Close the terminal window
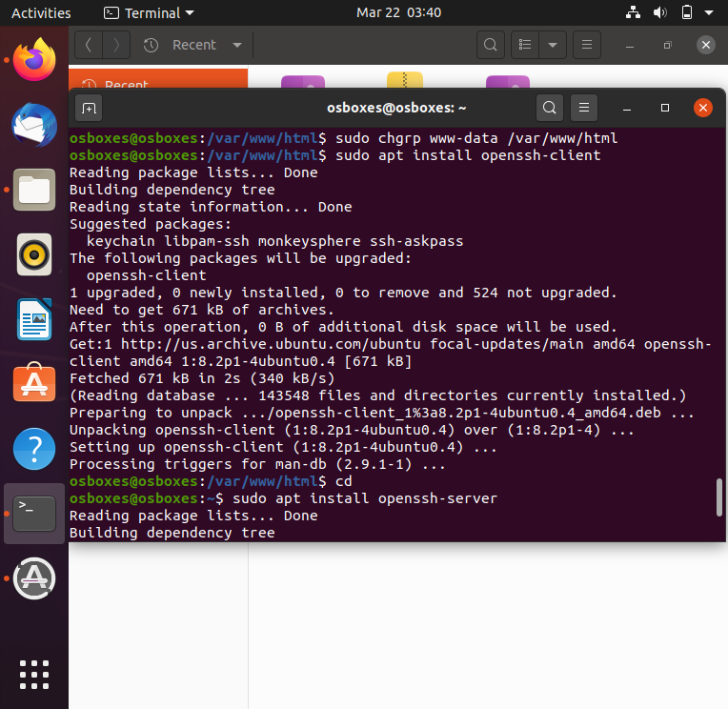 703,108
